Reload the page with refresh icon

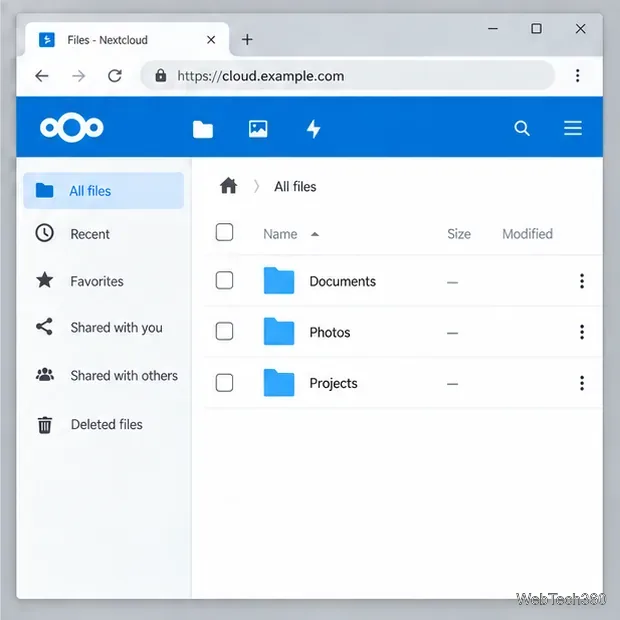tap(115, 76)
